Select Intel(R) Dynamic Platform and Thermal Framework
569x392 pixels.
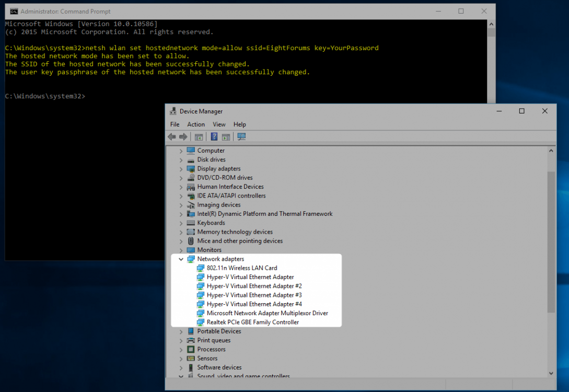click(x=264, y=214)
